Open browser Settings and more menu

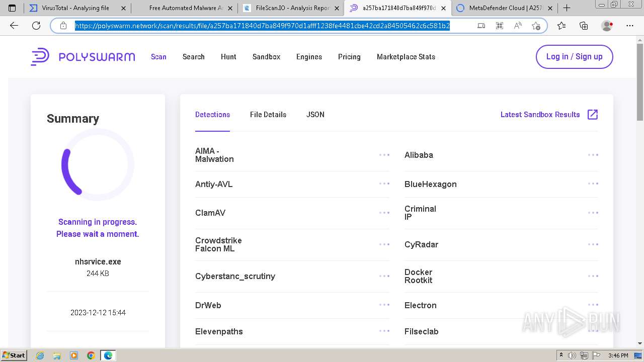pyautogui.click(x=630, y=26)
